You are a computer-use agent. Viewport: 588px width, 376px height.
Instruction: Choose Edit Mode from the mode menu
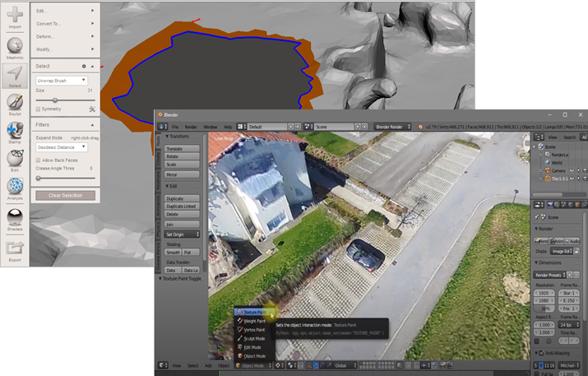click(254, 347)
